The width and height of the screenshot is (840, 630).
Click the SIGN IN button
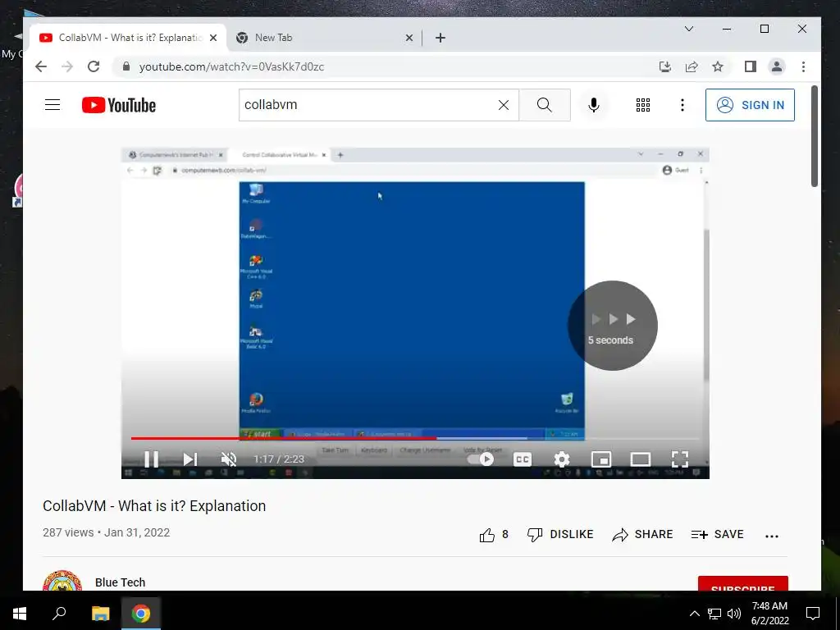(750, 105)
